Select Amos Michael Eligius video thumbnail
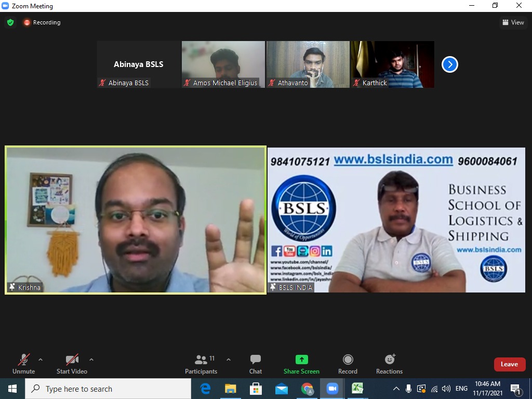The height and width of the screenshot is (399, 532). coord(223,64)
